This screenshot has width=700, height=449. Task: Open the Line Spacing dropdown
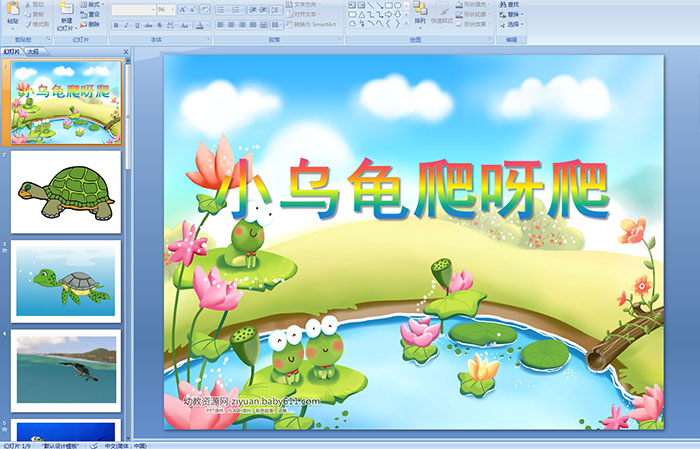(x=276, y=10)
